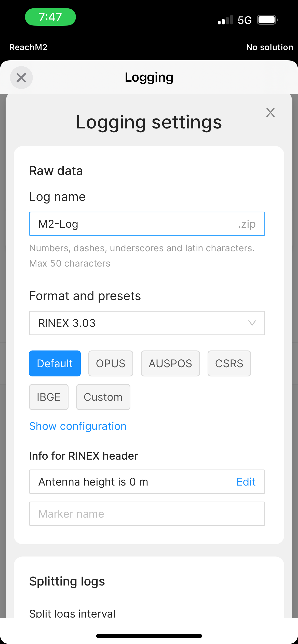The height and width of the screenshot is (644, 298).
Task: Click the chevron arrow in format selector
Action: (x=252, y=323)
